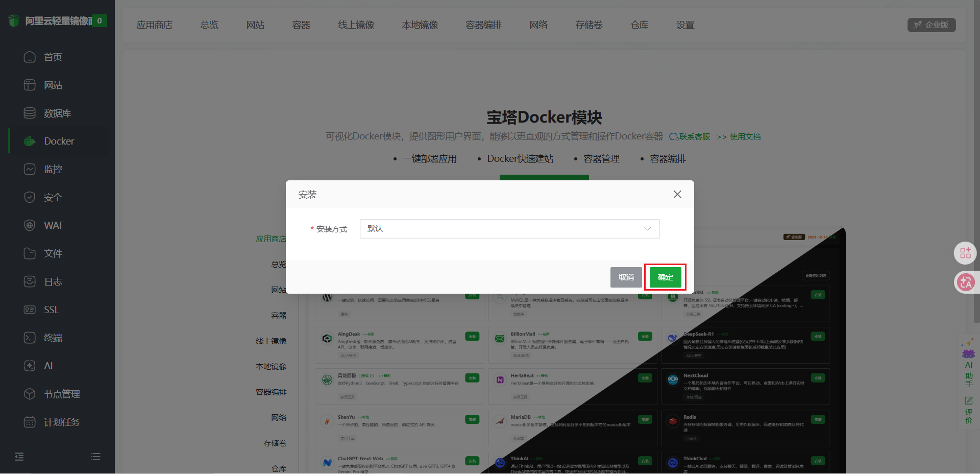Open the 评价 feedback widget
Image resolution: width=980 pixels, height=474 pixels.
coord(968,410)
